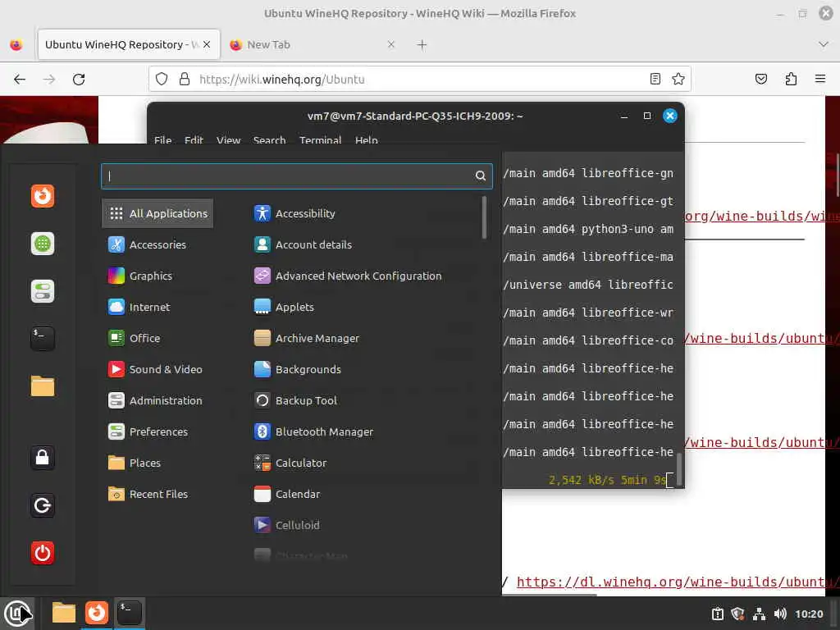Open a new Firefox tab with plus button
Image resolution: width=840 pixels, height=630 pixels.
click(x=422, y=45)
